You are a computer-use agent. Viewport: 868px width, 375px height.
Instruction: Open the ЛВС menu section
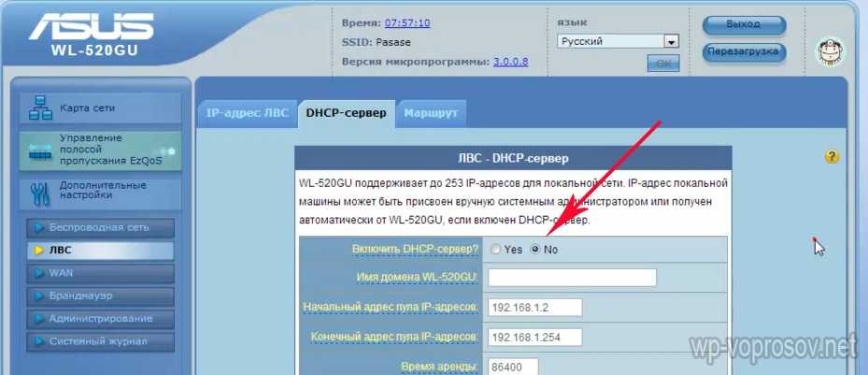(100, 251)
